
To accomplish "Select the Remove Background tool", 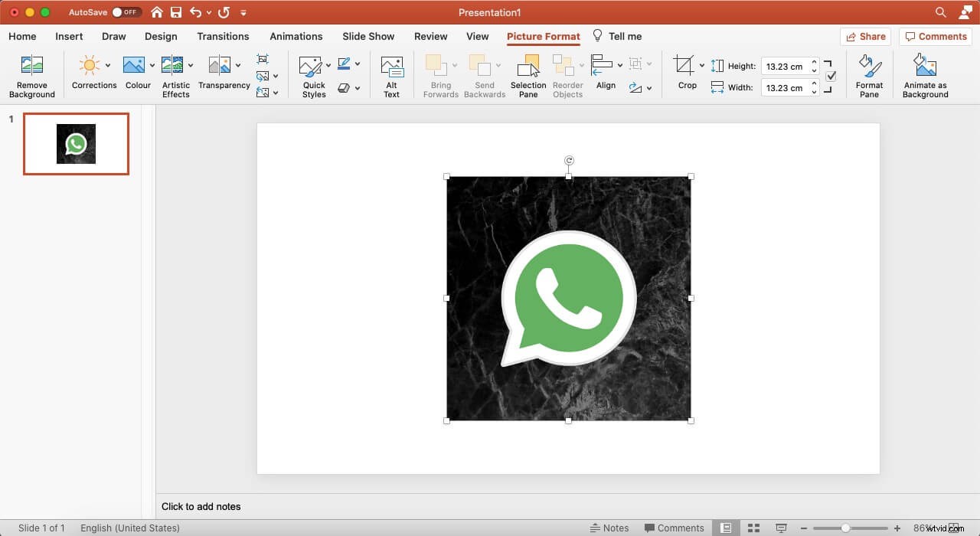I will pyautogui.click(x=31, y=74).
